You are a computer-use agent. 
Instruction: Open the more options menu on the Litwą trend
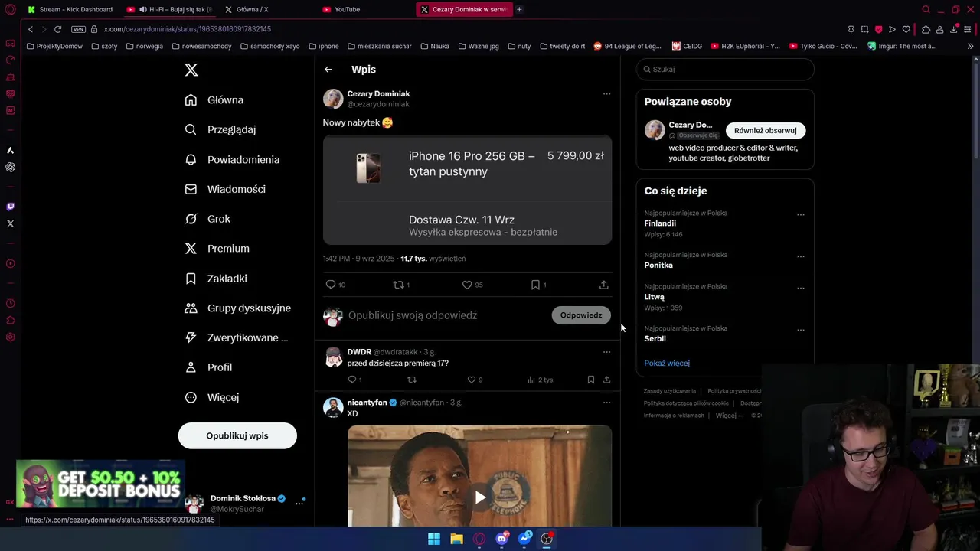pyautogui.click(x=801, y=289)
